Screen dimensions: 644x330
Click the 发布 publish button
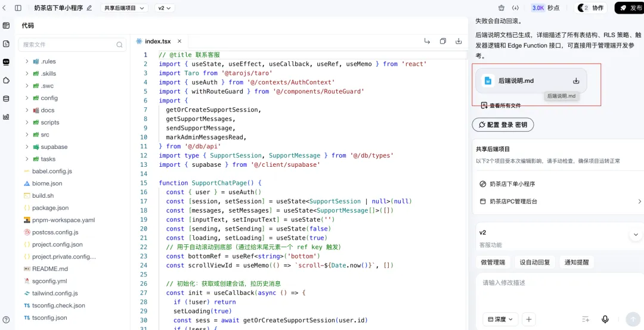point(629,8)
